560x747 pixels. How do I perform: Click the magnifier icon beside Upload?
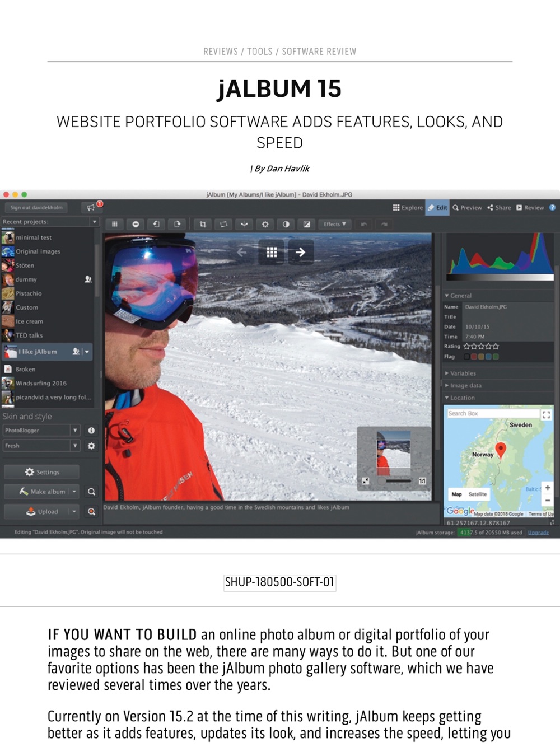tap(91, 511)
